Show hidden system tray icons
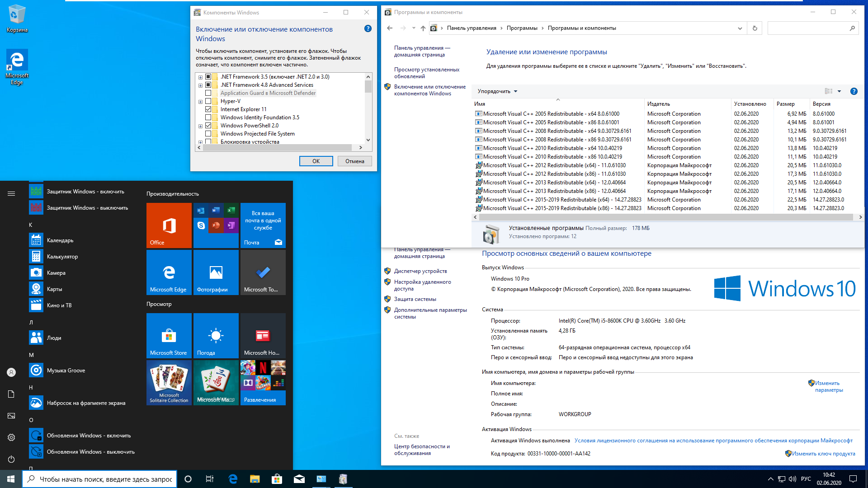Screen dimensions: 868x488 [770, 479]
